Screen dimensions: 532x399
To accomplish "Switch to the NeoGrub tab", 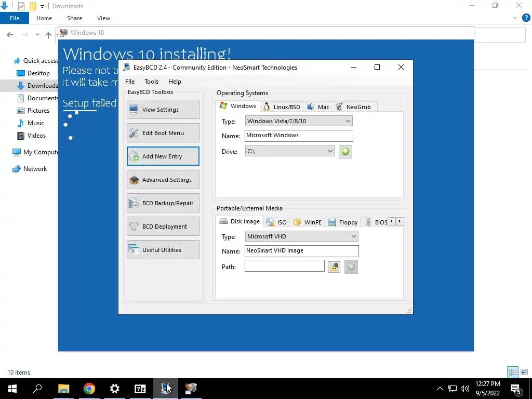I will coord(353,107).
